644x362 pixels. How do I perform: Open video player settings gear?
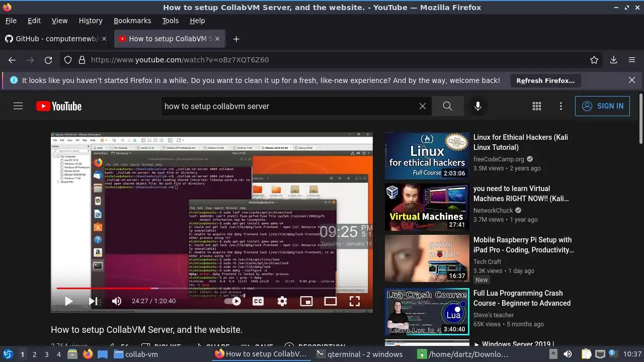coord(282,301)
